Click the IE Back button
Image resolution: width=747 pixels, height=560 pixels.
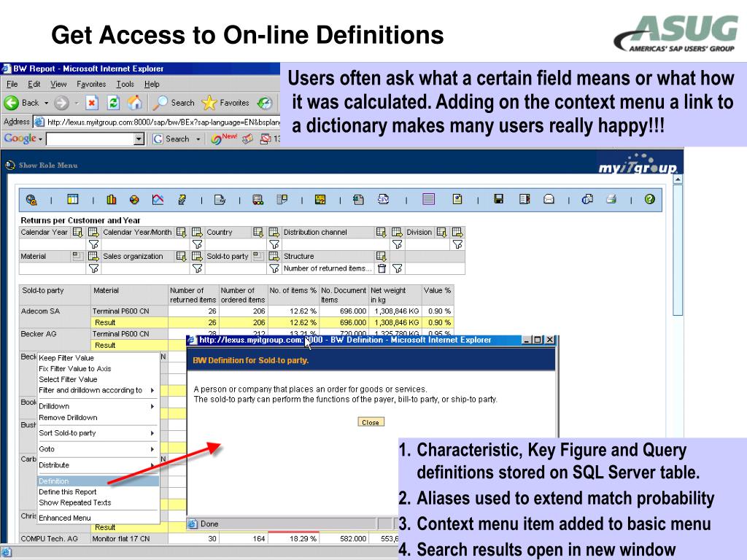click(21, 102)
